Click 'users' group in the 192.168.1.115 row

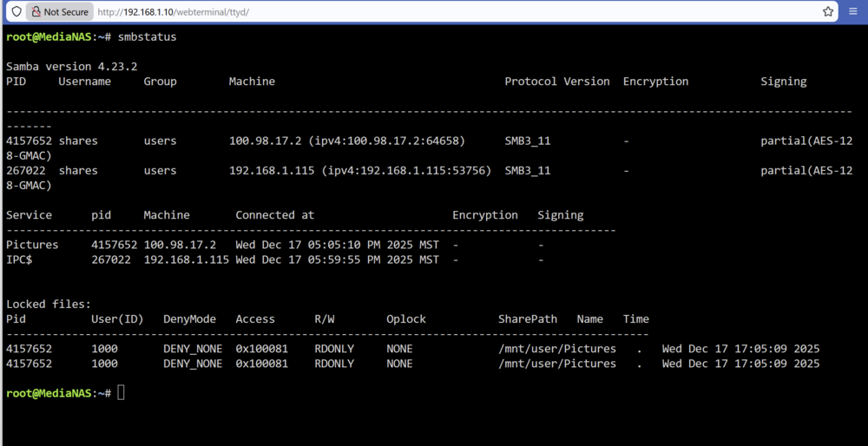coord(160,171)
